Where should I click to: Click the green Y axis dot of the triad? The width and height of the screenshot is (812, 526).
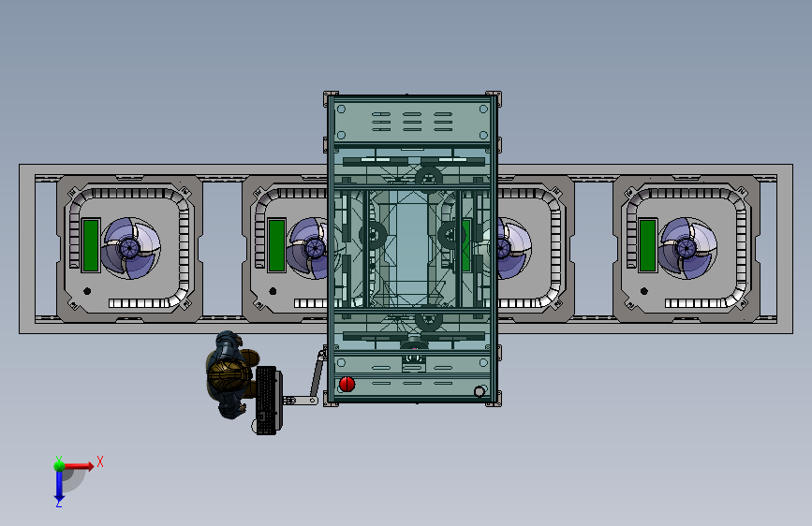pos(60,465)
